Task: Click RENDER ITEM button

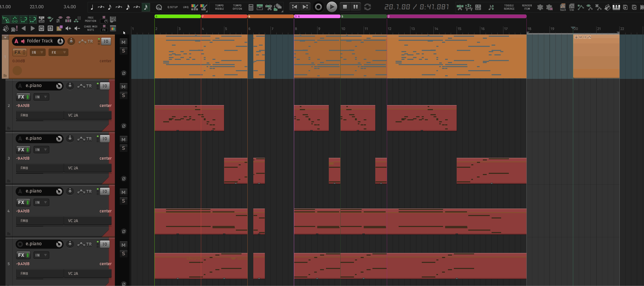Action: click(527, 7)
